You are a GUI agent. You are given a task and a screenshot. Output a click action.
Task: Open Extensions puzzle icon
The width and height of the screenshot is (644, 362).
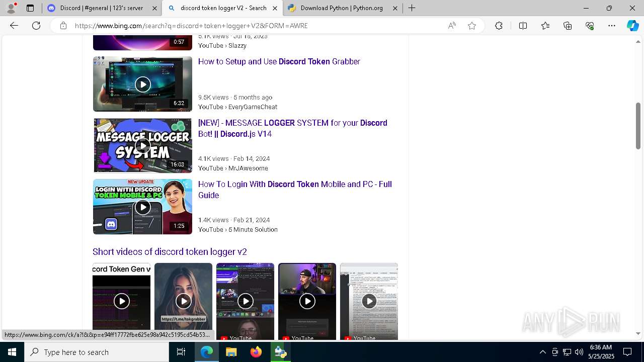[499, 26]
